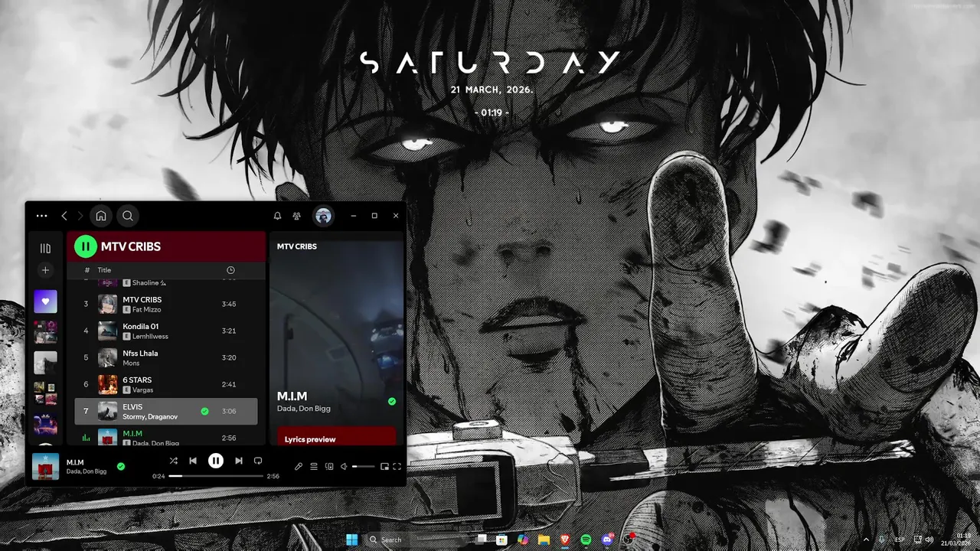This screenshot has height=551, width=980.
Task: Open artist Mons link
Action: click(131, 363)
